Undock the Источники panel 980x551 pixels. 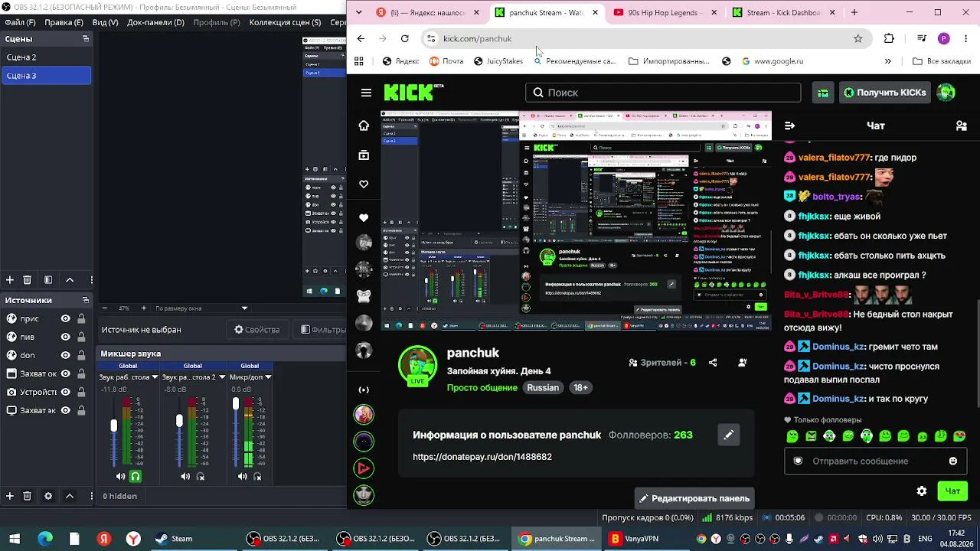(86, 300)
